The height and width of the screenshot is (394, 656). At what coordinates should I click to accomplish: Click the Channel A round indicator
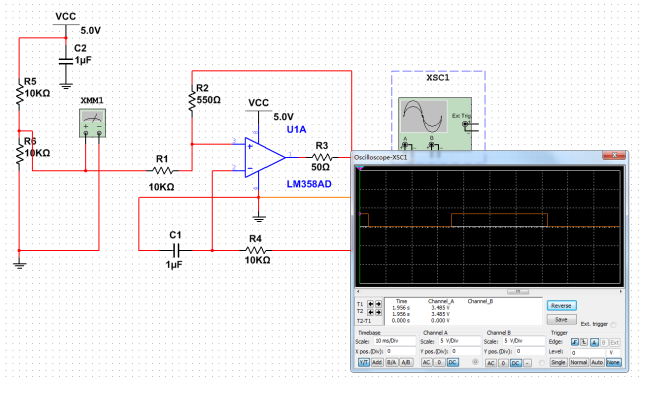475,362
